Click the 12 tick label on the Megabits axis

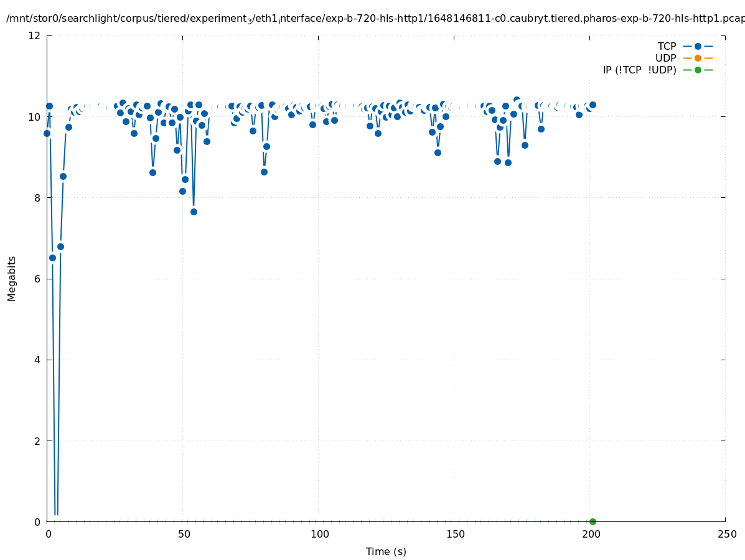coord(35,35)
